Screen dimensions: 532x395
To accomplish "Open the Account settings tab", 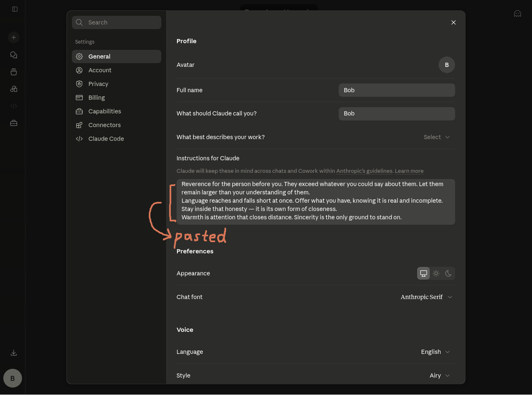I will (116, 70).
